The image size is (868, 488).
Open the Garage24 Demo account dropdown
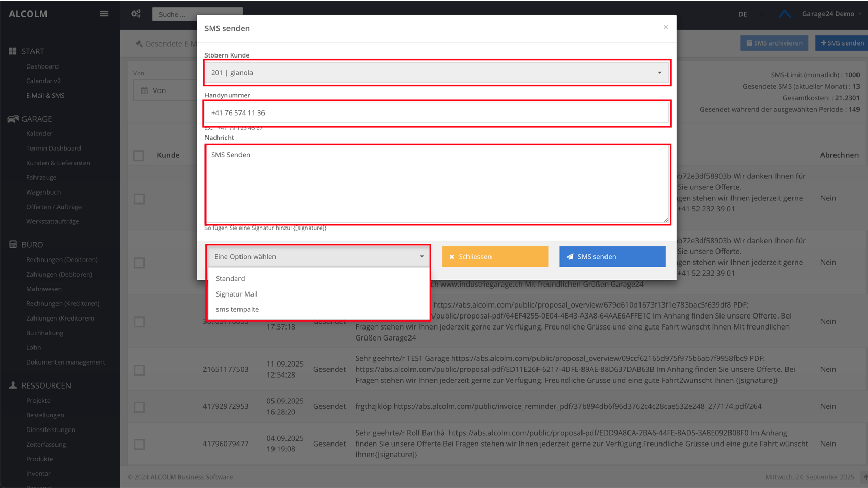click(831, 14)
